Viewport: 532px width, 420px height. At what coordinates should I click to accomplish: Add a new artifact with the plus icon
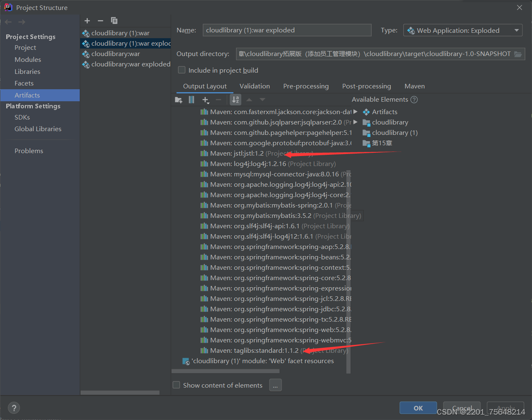point(87,21)
